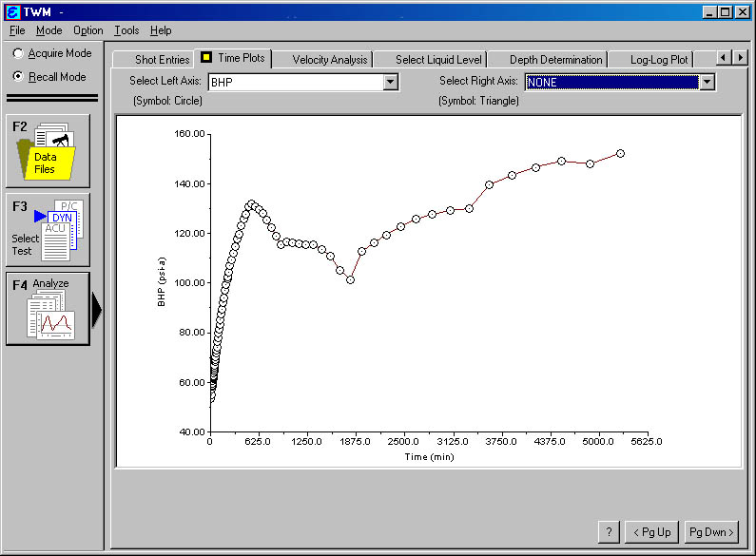This screenshot has height=556, width=756.
Task: Open the F2 Data Files panel
Action: click(48, 150)
